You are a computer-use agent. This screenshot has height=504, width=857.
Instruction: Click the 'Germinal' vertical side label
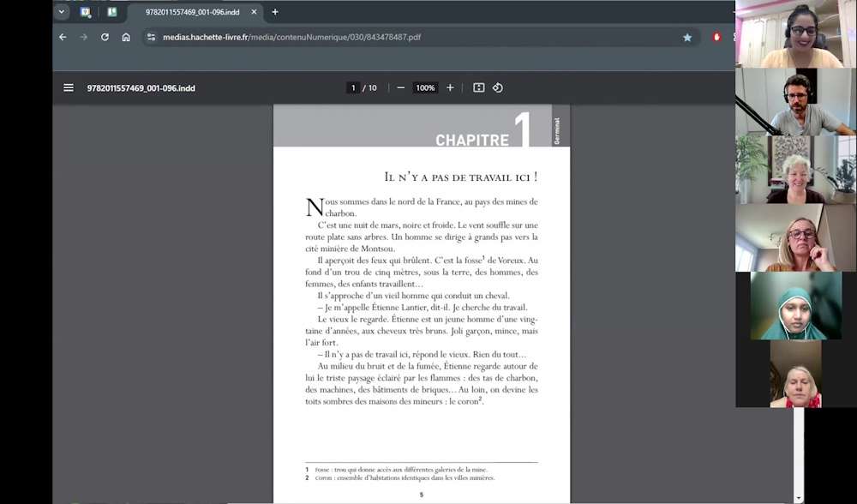557,130
